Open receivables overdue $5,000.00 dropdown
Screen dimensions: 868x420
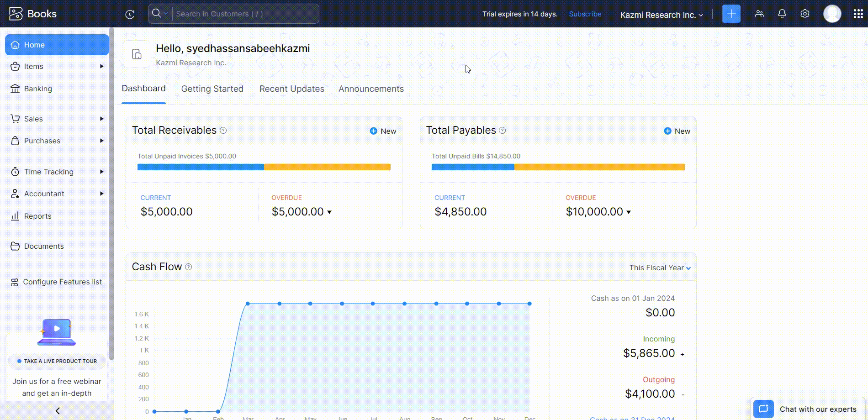point(329,212)
